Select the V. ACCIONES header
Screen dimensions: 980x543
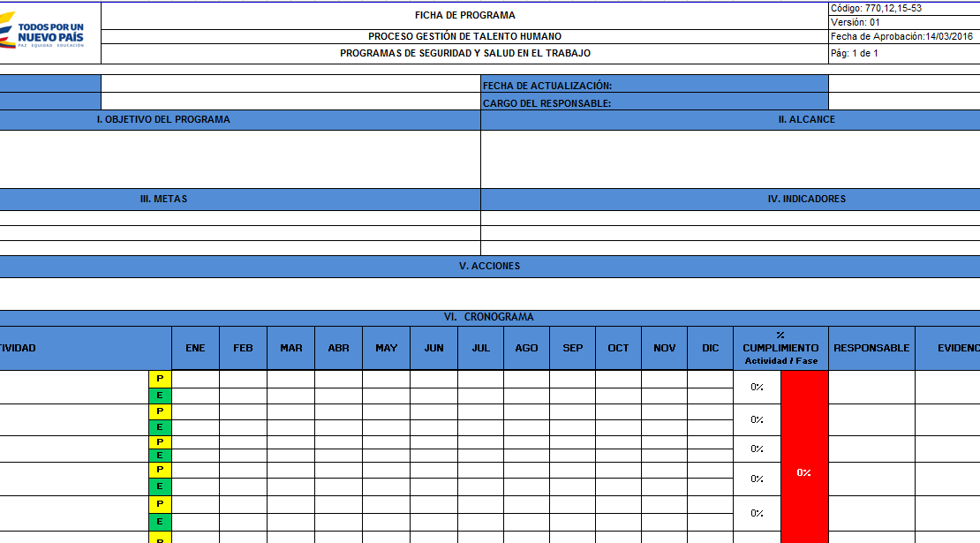pos(490,267)
